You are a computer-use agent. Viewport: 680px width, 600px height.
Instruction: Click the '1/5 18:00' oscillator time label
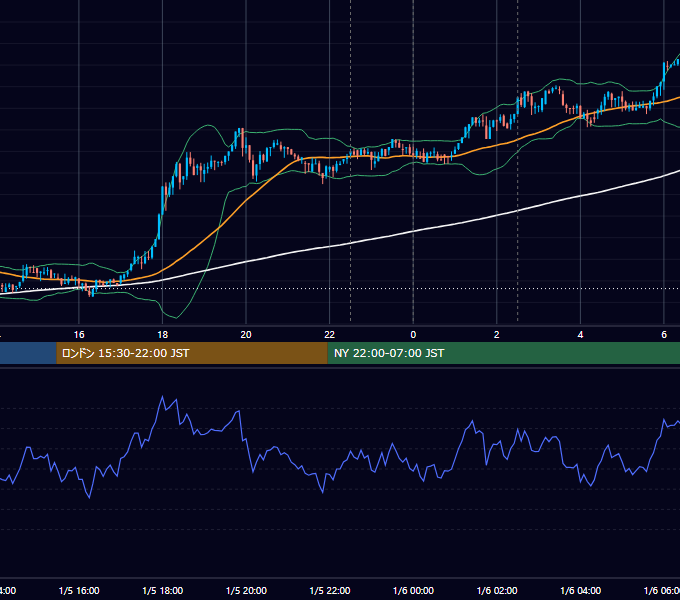[163, 590]
